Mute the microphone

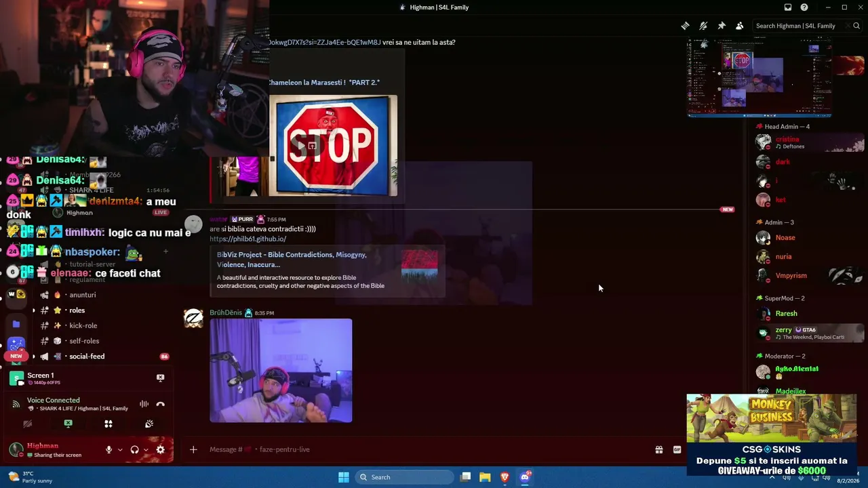(x=108, y=449)
